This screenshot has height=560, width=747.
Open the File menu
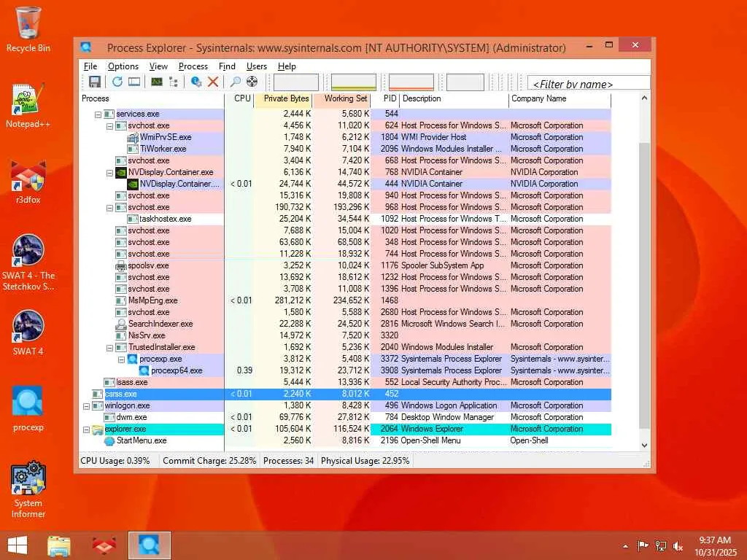pos(90,66)
